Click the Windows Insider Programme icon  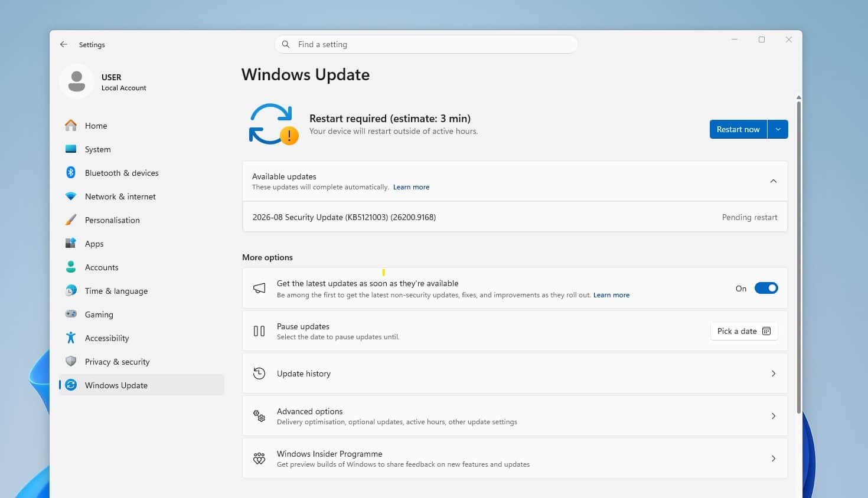[x=259, y=458]
